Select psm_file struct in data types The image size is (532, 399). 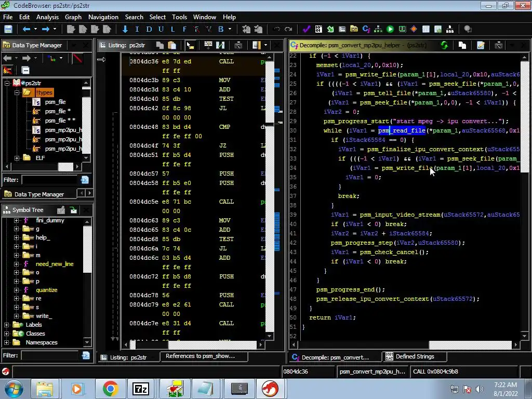click(x=55, y=102)
